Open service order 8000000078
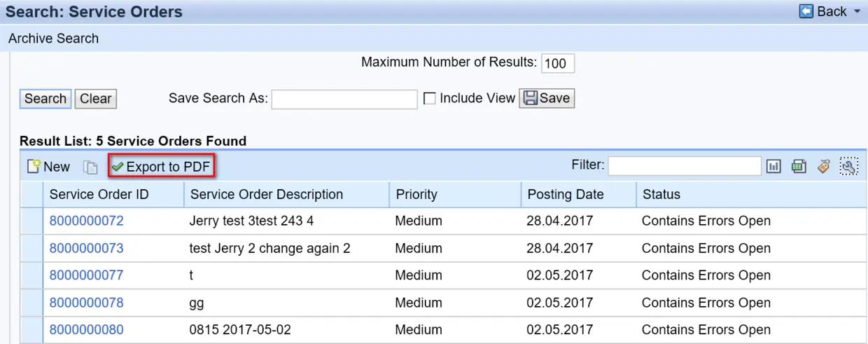This screenshot has width=868, height=344. click(86, 303)
